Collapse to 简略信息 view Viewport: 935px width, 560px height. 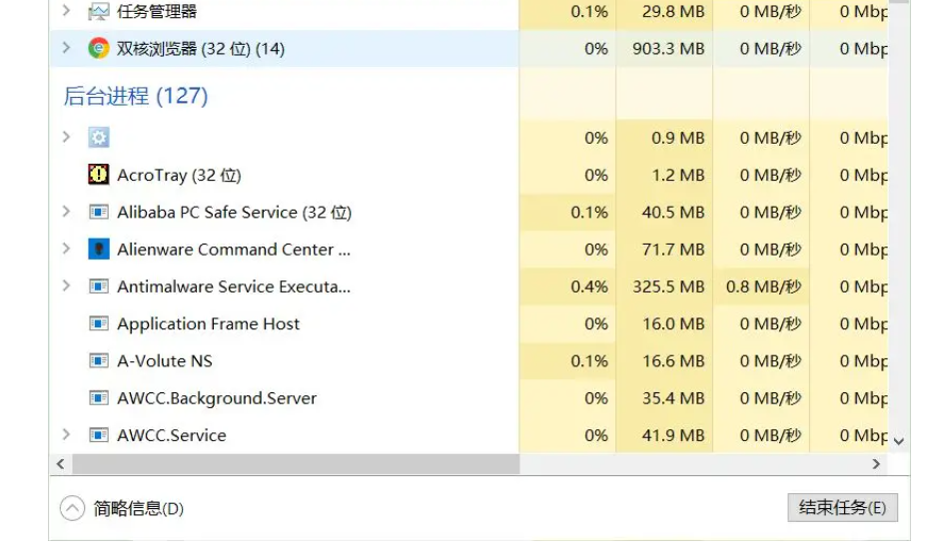tap(122, 509)
